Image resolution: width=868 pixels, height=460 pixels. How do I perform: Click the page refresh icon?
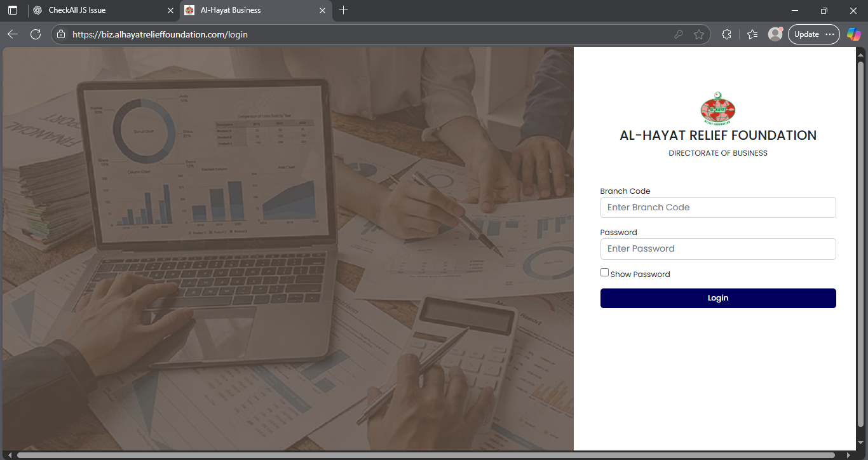[x=36, y=34]
